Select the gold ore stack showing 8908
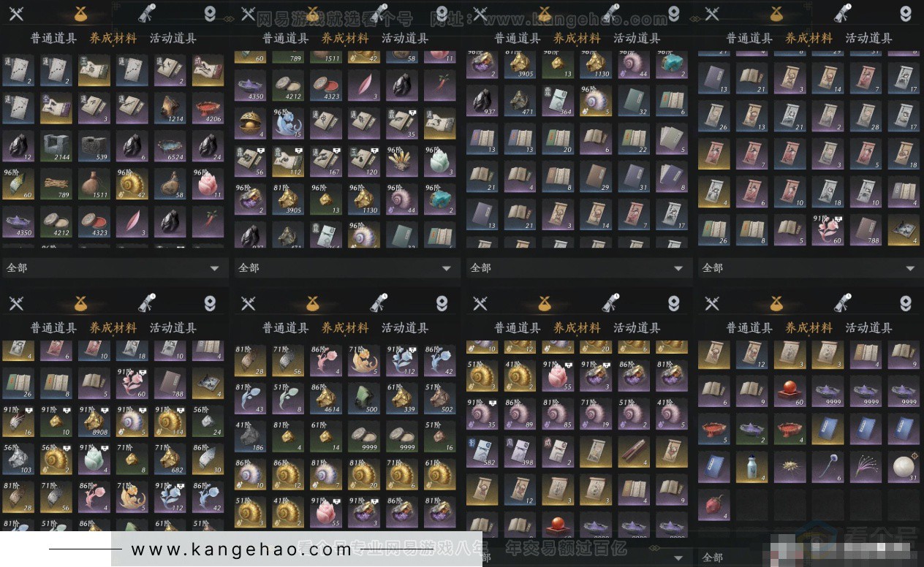The image size is (924, 567). pos(94,422)
